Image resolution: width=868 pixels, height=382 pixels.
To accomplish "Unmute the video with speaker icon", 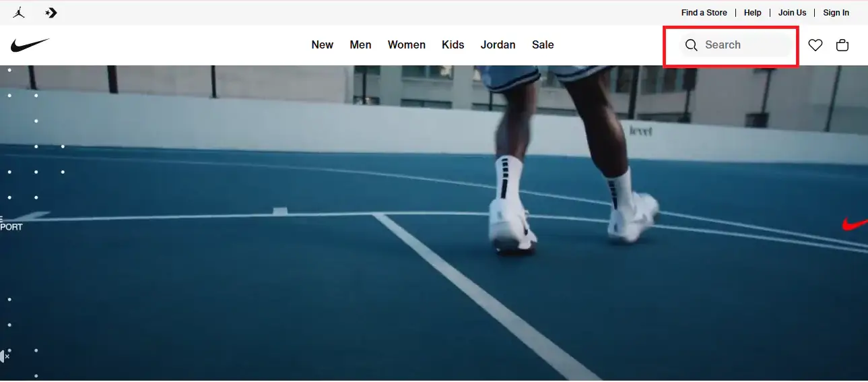I will tap(4, 356).
